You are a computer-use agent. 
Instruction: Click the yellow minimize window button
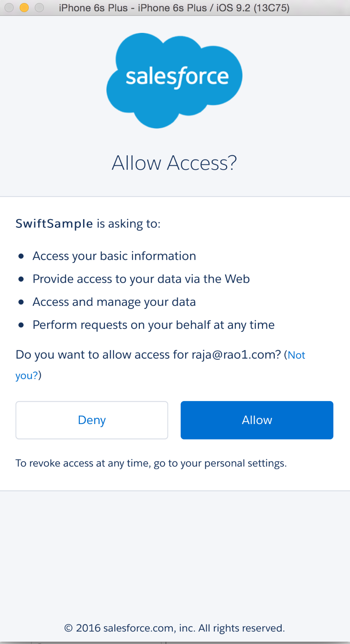pyautogui.click(x=24, y=8)
